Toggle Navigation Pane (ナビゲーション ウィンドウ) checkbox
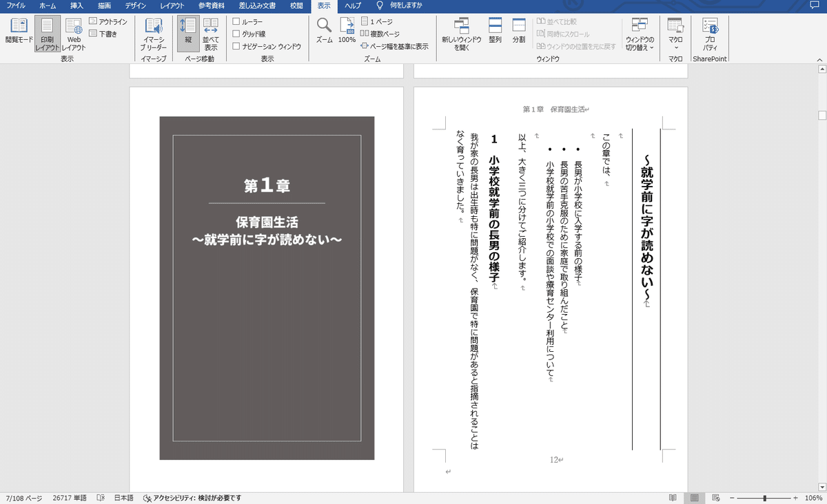The image size is (827, 504). coord(236,46)
